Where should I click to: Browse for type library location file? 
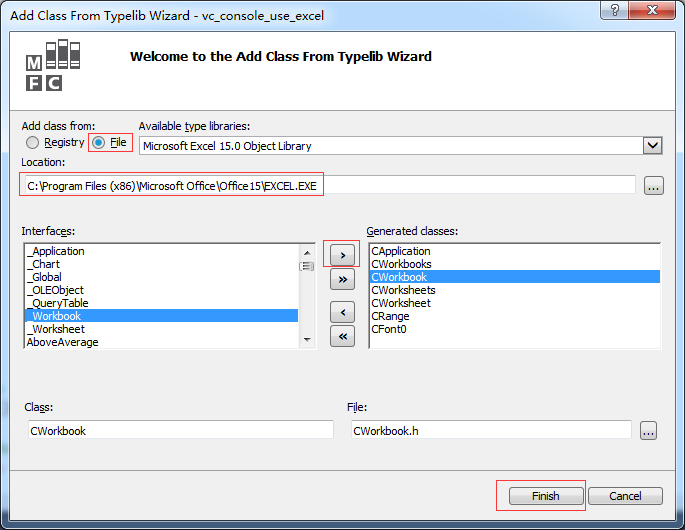click(x=653, y=186)
